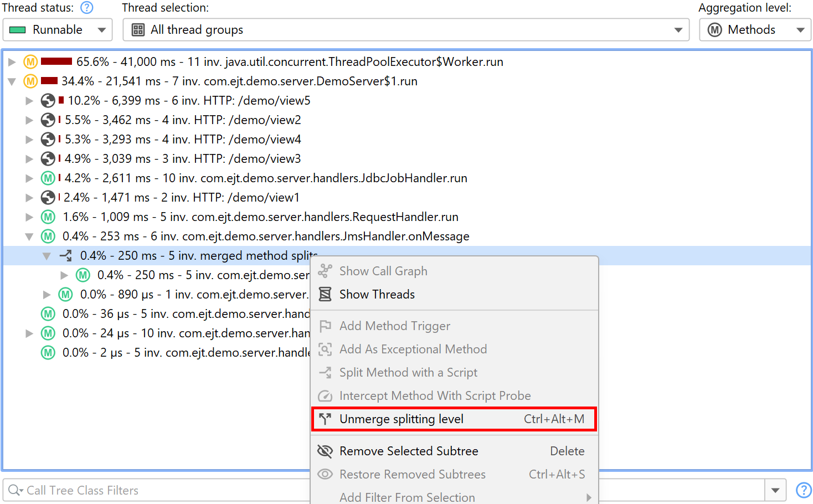Screen dimensions: 813x504
Task: Open the Thread status Runnable dropdown
Action: (58, 30)
